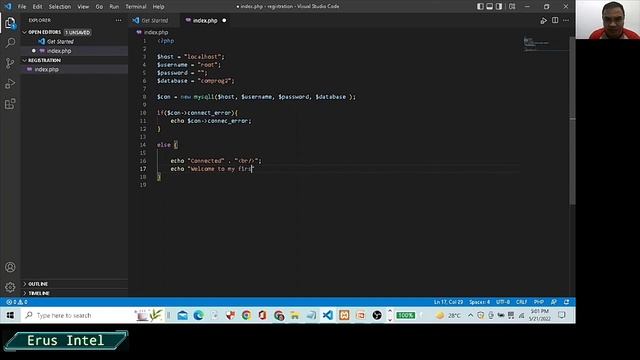Click Ln 17, Col 29 in status bar

pos(448,302)
